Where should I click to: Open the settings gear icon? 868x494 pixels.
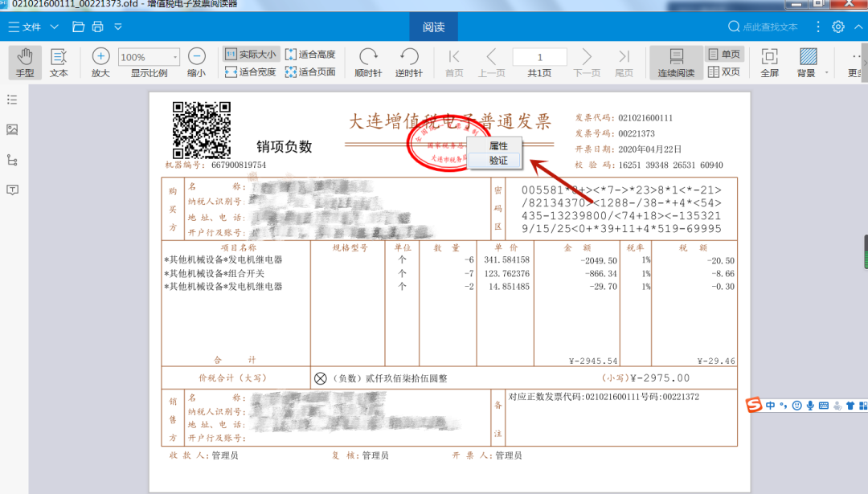838,27
